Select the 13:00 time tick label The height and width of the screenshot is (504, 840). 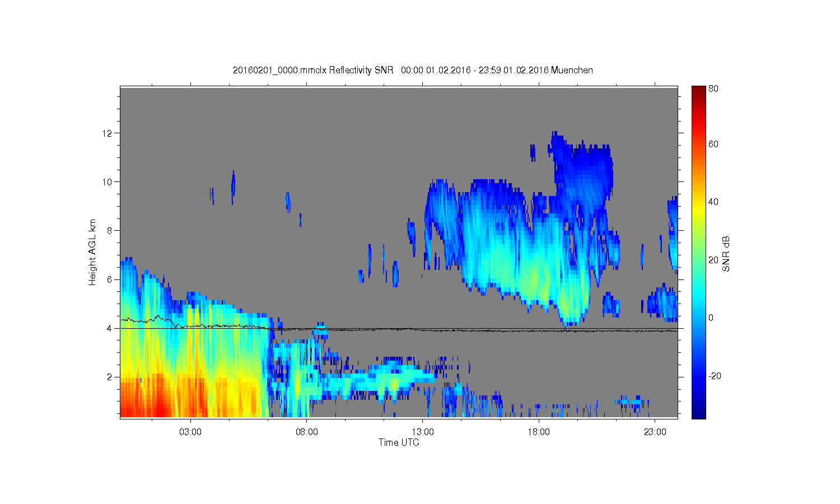(x=423, y=432)
